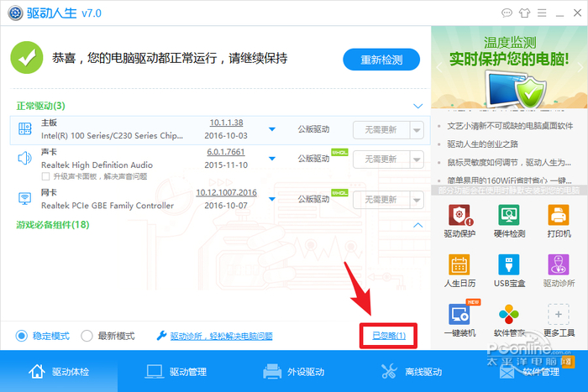Open 已忽略(1) link
The height and width of the screenshot is (392, 588).
click(x=389, y=336)
